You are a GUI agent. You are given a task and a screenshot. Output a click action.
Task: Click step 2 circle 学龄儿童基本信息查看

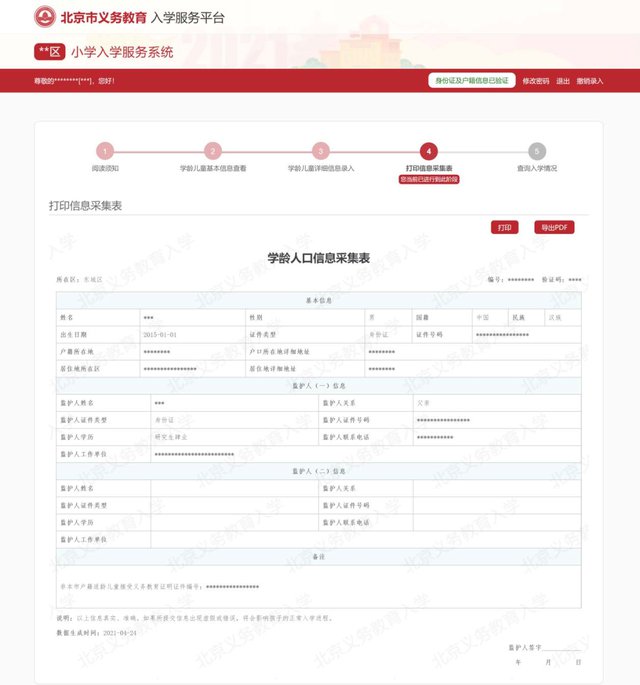(x=212, y=151)
